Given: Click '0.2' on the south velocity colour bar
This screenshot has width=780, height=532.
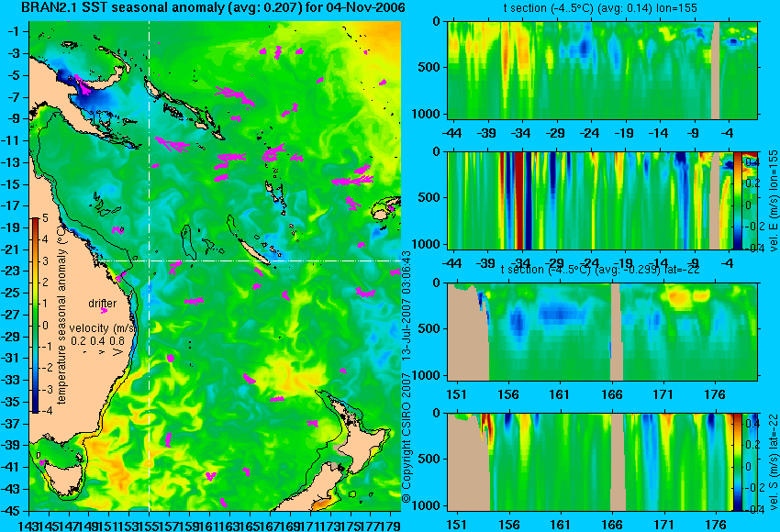Looking at the screenshot, I should 752,445.
